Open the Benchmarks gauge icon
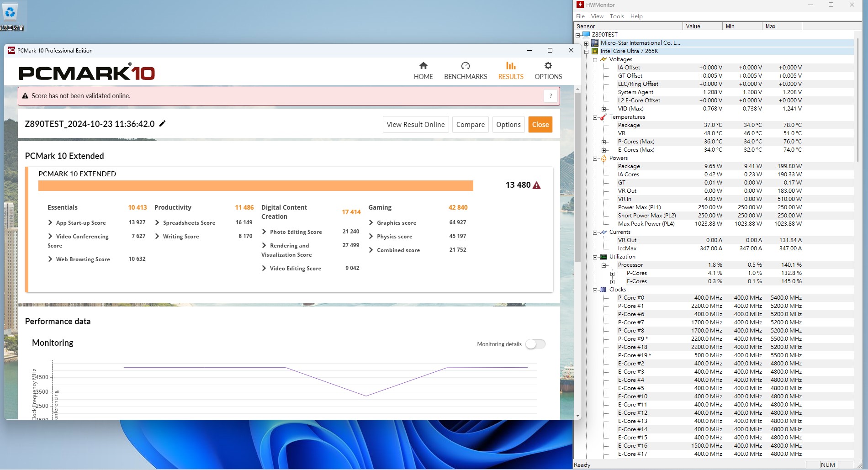Viewport: 868px width, 470px height. pyautogui.click(x=465, y=66)
